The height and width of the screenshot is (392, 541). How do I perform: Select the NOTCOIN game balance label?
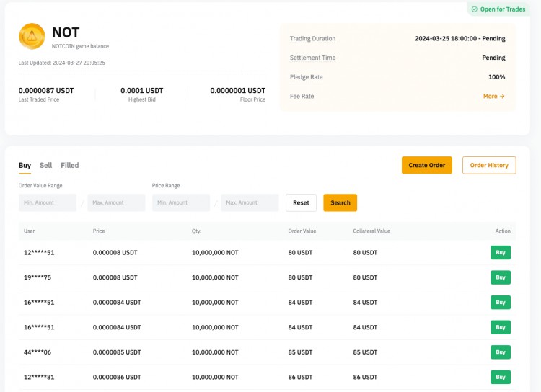click(80, 46)
